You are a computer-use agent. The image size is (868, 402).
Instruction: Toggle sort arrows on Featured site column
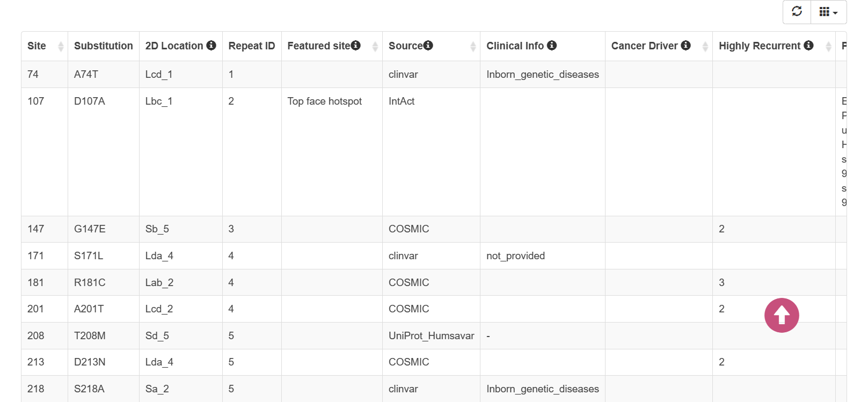tap(375, 47)
